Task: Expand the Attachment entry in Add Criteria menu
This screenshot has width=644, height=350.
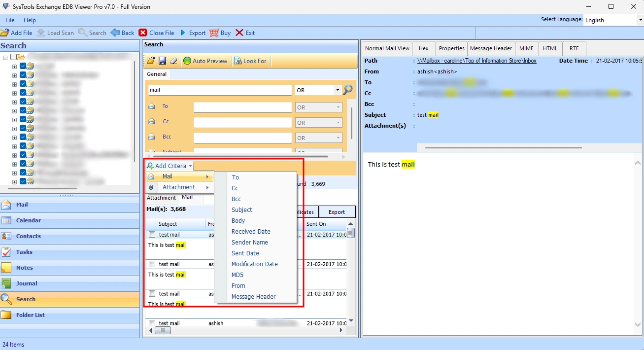Action: pyautogui.click(x=179, y=187)
